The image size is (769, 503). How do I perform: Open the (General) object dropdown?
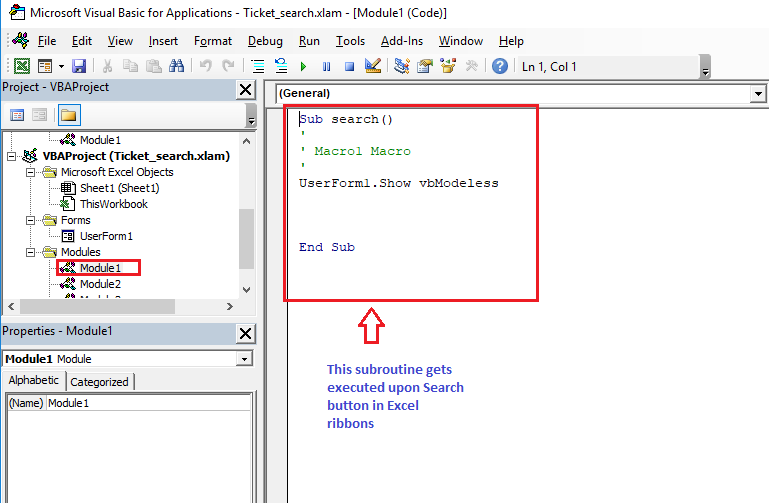coord(758,93)
